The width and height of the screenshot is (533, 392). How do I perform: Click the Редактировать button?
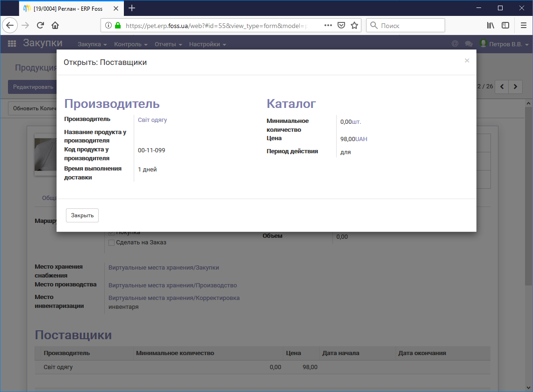click(x=33, y=87)
